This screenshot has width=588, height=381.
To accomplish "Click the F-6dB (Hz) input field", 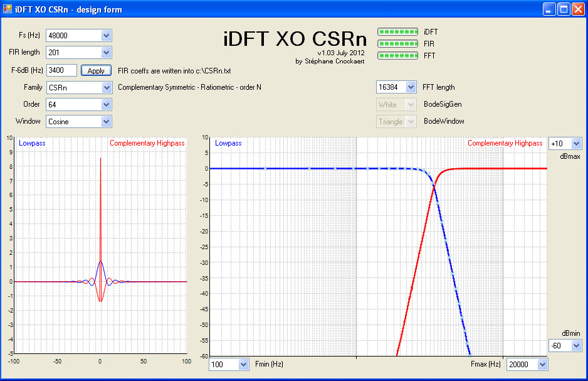I will [x=61, y=70].
